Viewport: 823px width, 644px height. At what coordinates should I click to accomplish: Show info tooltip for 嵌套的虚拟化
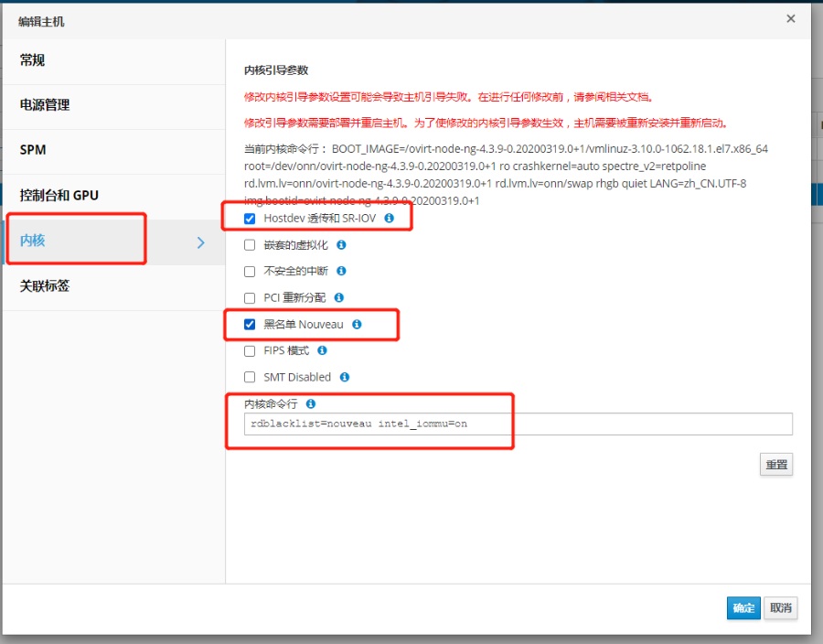coord(341,244)
